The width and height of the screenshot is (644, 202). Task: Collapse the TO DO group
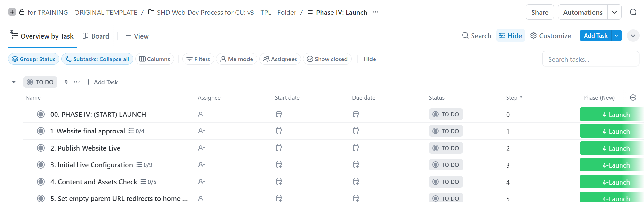[x=14, y=82]
